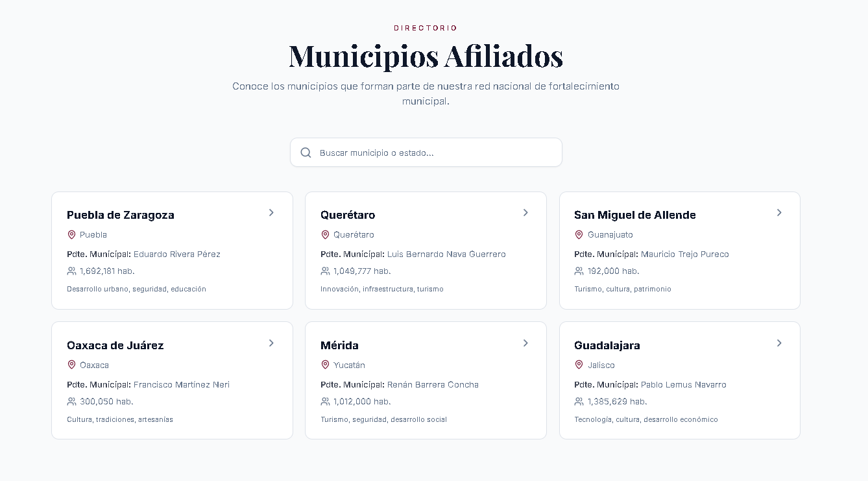Open the Mérida card chevron arrow
The height and width of the screenshot is (481, 868).
[x=525, y=343]
